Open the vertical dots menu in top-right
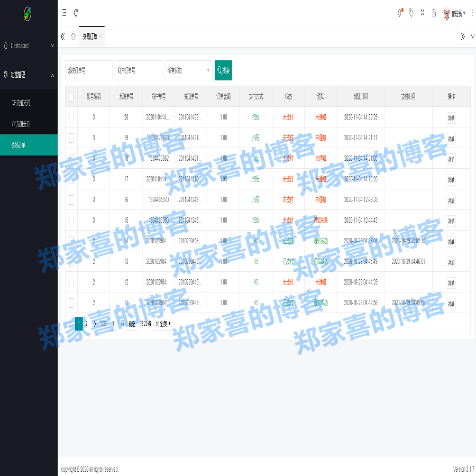This screenshot has width=476, height=476. 472,13
